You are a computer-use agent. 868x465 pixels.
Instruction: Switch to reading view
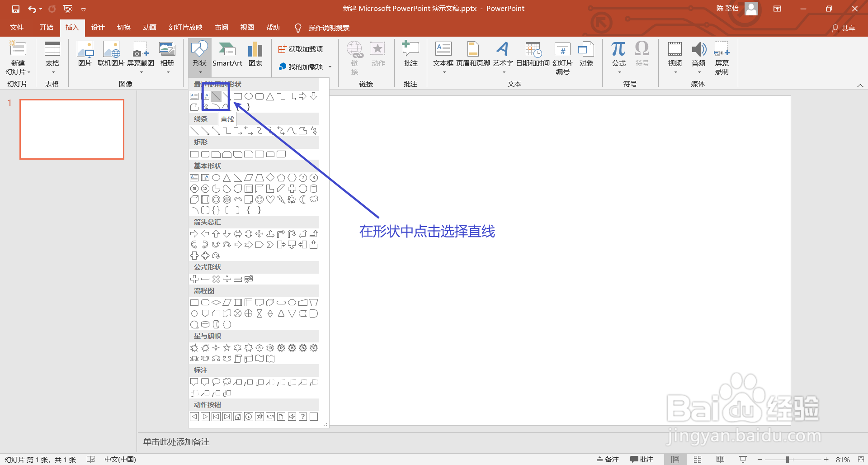pos(720,460)
